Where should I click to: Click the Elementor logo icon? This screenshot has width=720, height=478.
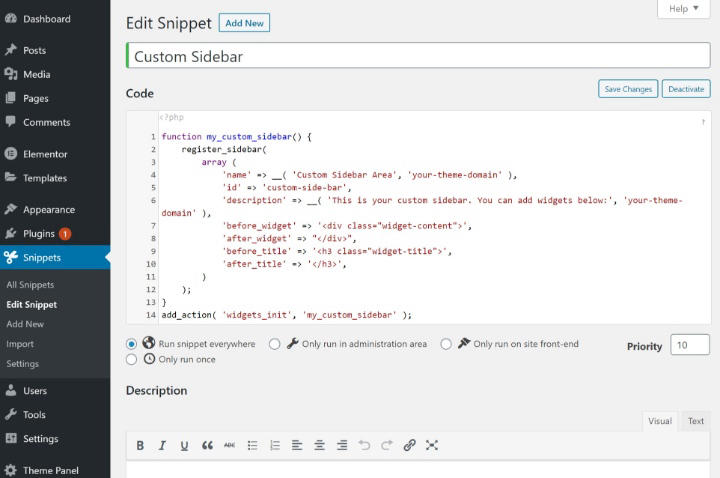pos(11,154)
